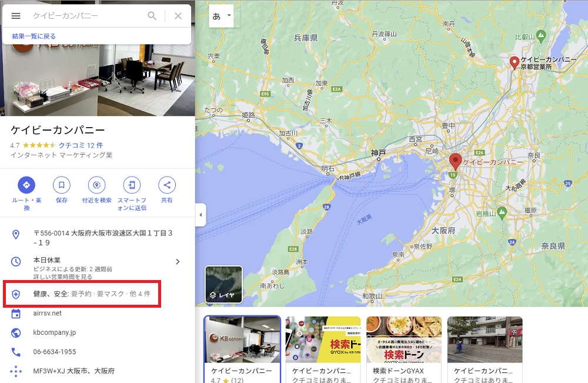The width and height of the screenshot is (588, 383).
Task: Go back via 結果一覧に戻る link
Action: tap(34, 36)
